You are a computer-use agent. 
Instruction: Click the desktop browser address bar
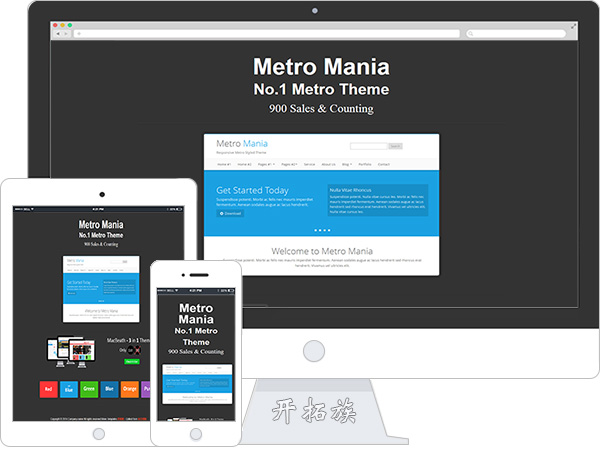click(x=267, y=34)
